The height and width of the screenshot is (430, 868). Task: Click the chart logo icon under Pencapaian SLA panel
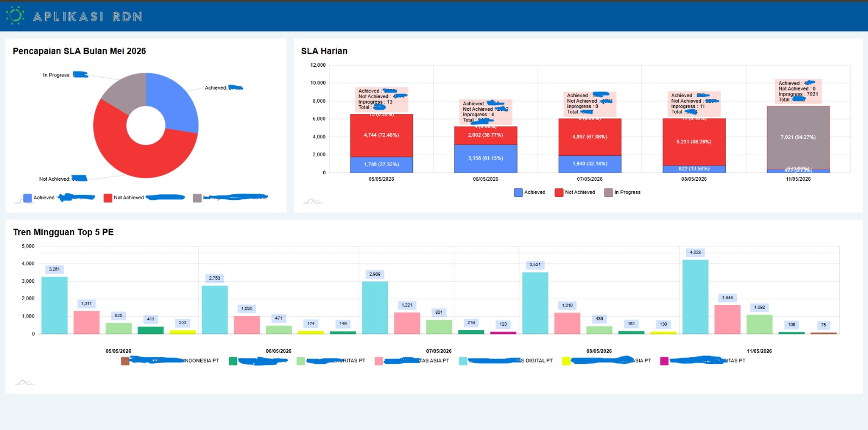click(23, 200)
